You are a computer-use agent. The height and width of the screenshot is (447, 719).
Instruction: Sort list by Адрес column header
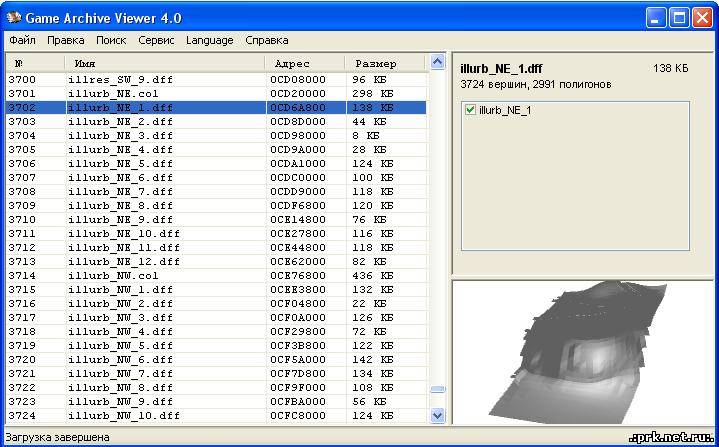305,64
